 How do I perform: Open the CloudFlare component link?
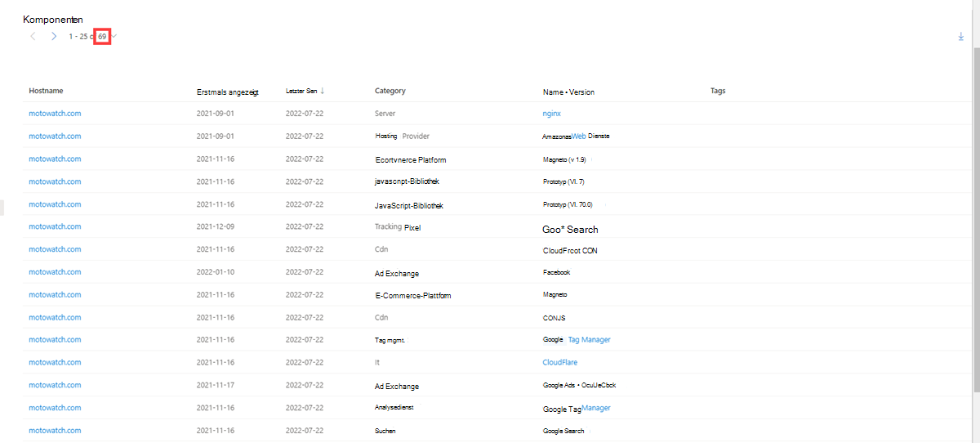[560, 362]
